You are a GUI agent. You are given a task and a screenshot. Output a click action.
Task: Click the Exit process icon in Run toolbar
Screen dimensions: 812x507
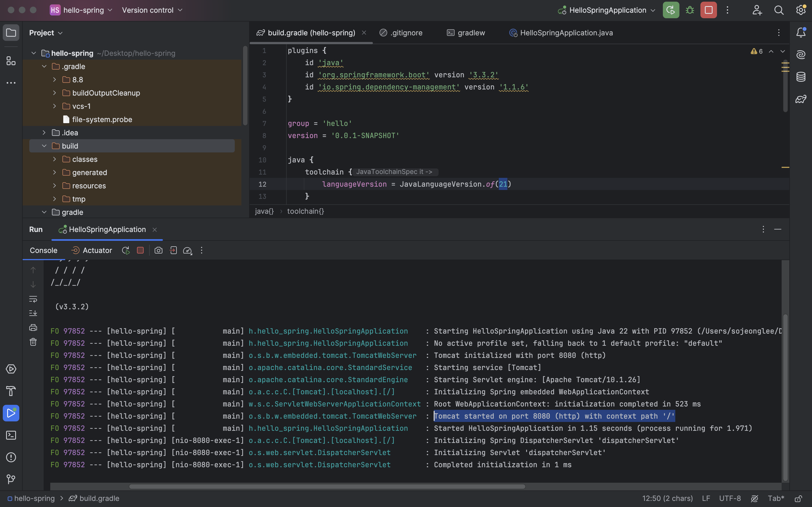click(x=173, y=250)
